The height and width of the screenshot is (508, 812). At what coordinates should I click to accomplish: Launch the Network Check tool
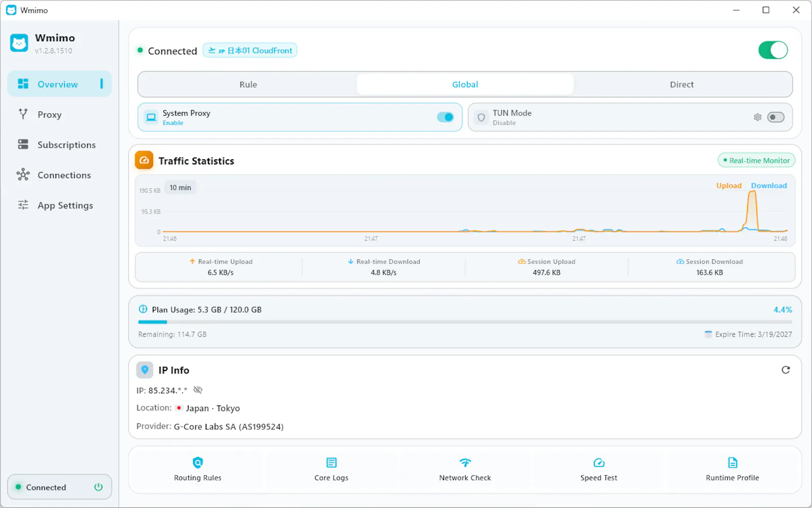(x=465, y=469)
